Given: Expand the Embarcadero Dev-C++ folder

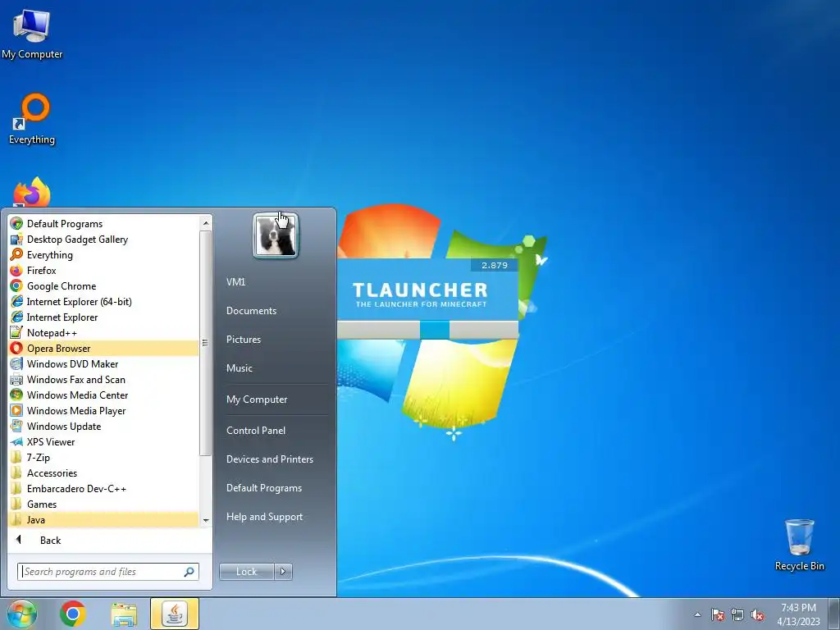Looking at the screenshot, I should pyautogui.click(x=103, y=488).
